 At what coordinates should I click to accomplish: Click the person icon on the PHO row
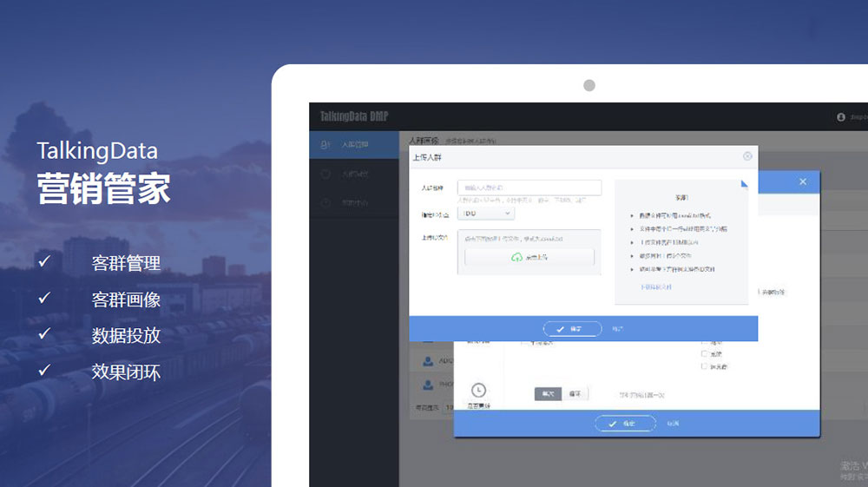(x=428, y=384)
